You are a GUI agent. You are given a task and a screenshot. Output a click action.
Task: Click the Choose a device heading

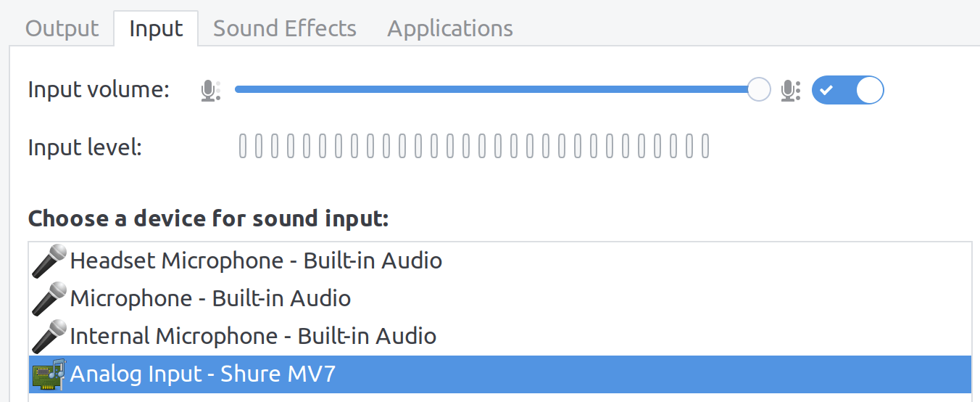tap(208, 218)
